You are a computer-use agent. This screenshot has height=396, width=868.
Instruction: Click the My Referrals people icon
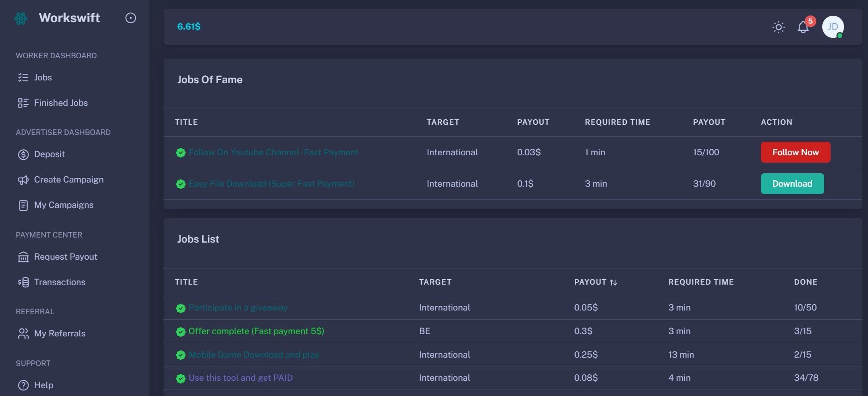pyautogui.click(x=23, y=334)
